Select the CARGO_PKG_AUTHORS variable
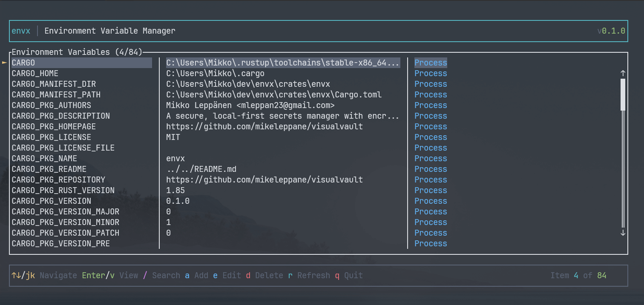 [x=51, y=105]
